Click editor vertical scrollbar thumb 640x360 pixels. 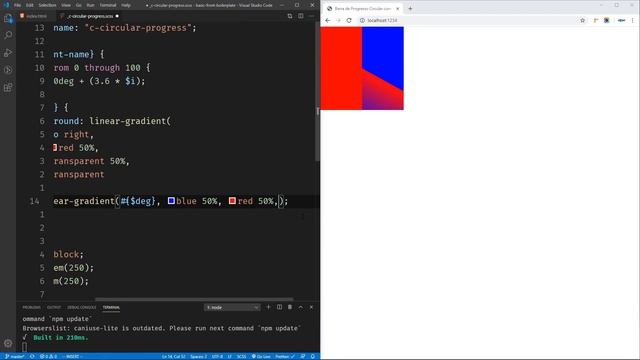318,92
